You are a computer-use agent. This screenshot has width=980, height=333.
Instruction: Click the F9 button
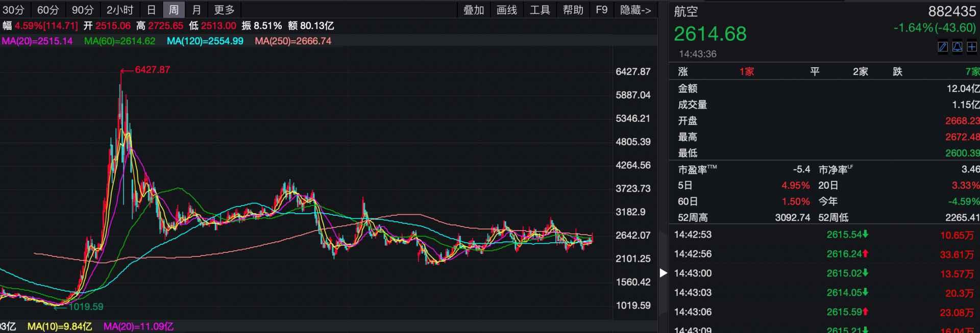pos(601,10)
